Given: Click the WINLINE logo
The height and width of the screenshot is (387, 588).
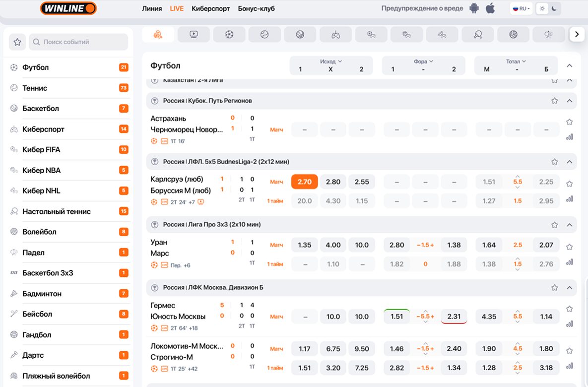Looking at the screenshot, I should pos(68,8).
